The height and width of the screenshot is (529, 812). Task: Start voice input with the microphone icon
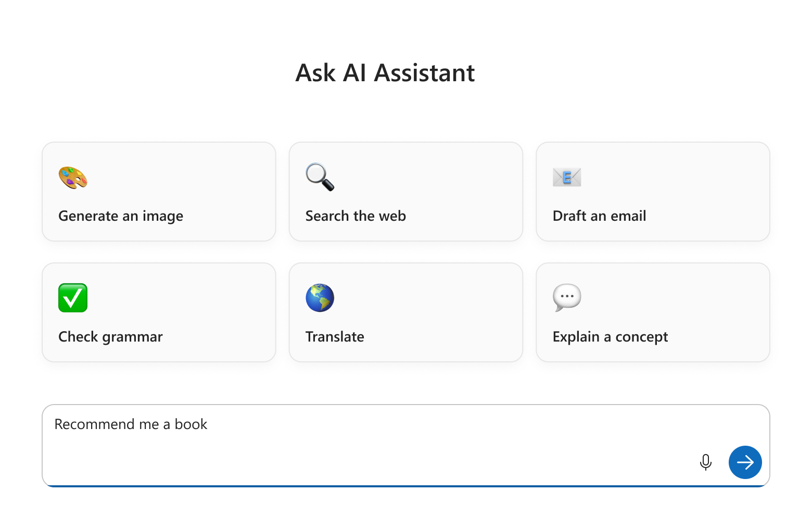click(x=706, y=462)
